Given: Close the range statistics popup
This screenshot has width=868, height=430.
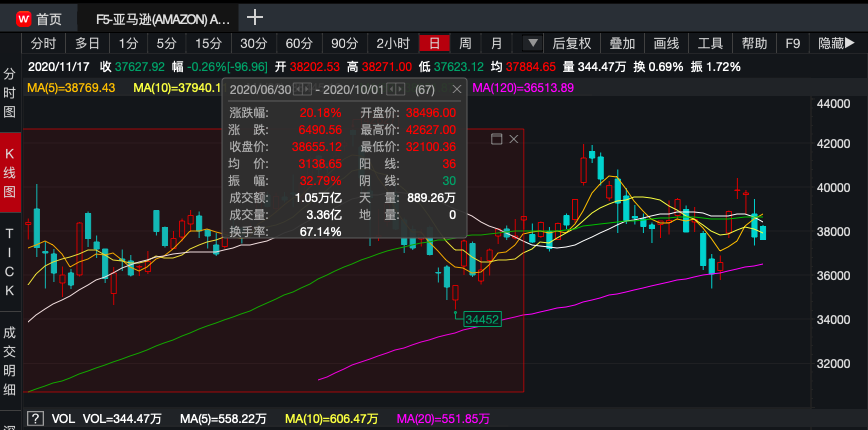Looking at the screenshot, I should (457, 89).
